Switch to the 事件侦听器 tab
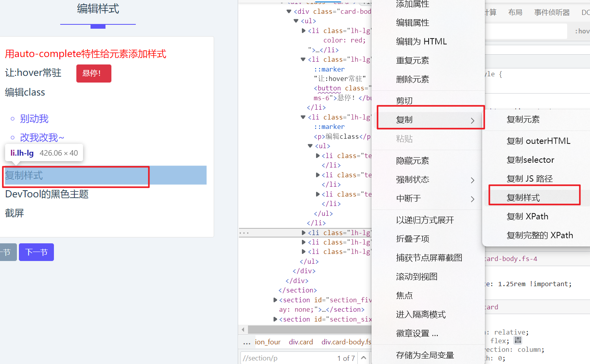590x364 pixels. [551, 13]
